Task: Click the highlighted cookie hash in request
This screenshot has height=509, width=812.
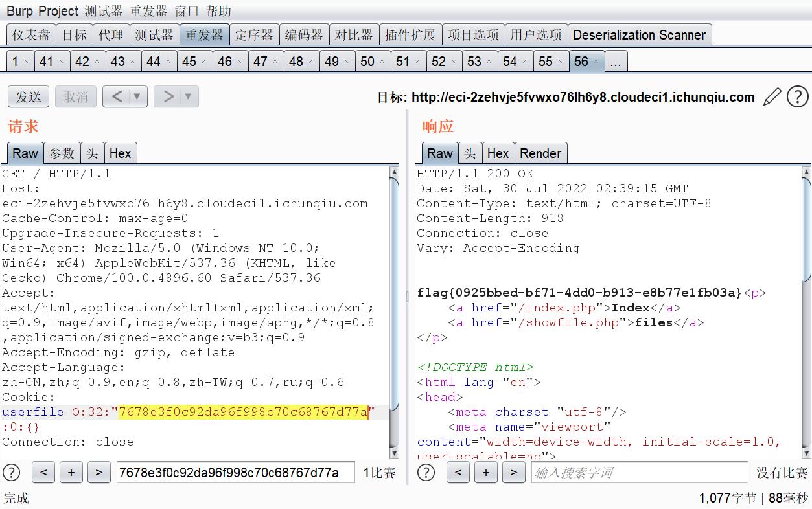Action: (x=244, y=412)
